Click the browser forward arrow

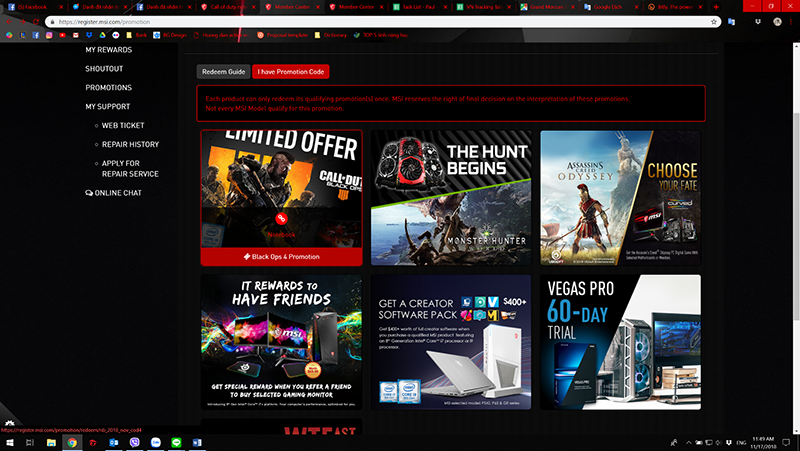point(22,22)
